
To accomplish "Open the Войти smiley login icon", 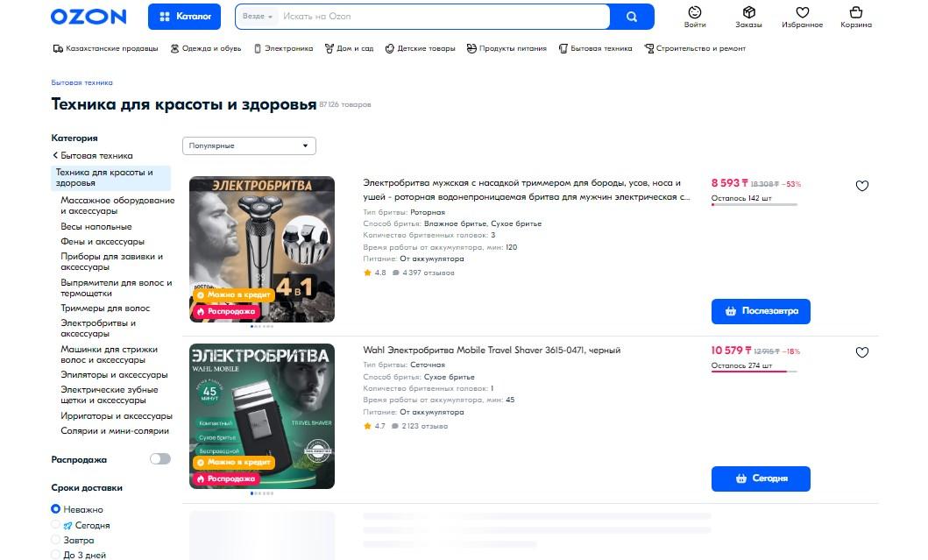I will click(695, 12).
